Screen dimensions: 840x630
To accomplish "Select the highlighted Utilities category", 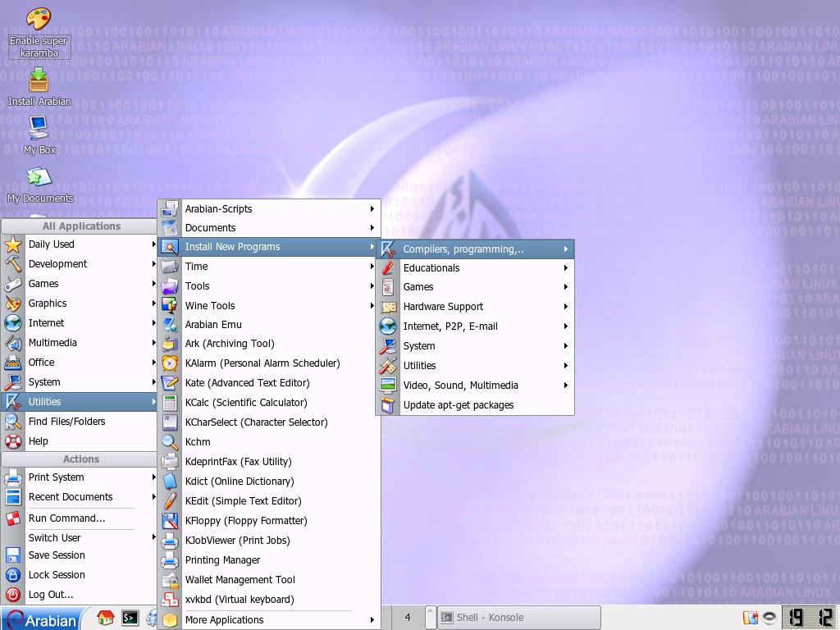I will click(x=80, y=402).
